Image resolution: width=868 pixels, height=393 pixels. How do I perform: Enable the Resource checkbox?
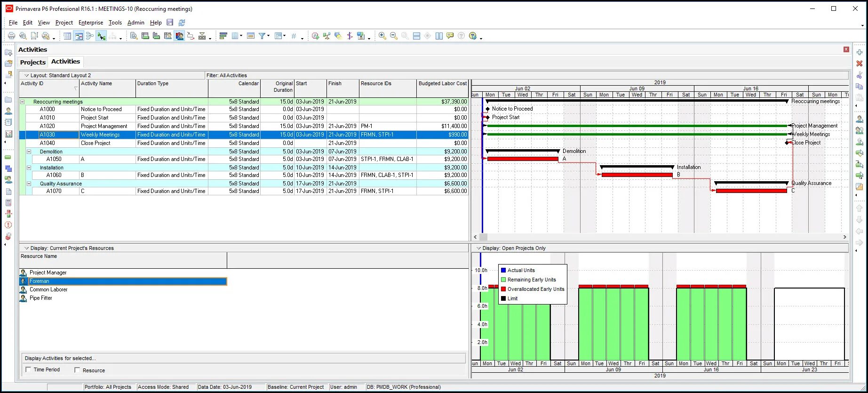click(77, 370)
